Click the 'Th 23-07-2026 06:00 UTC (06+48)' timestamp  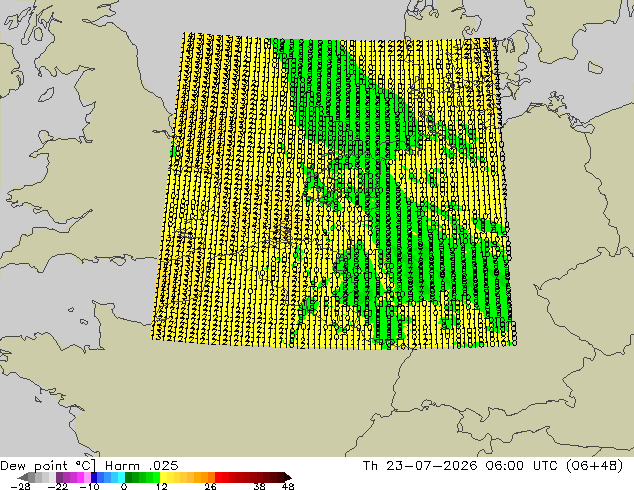[x=493, y=465]
